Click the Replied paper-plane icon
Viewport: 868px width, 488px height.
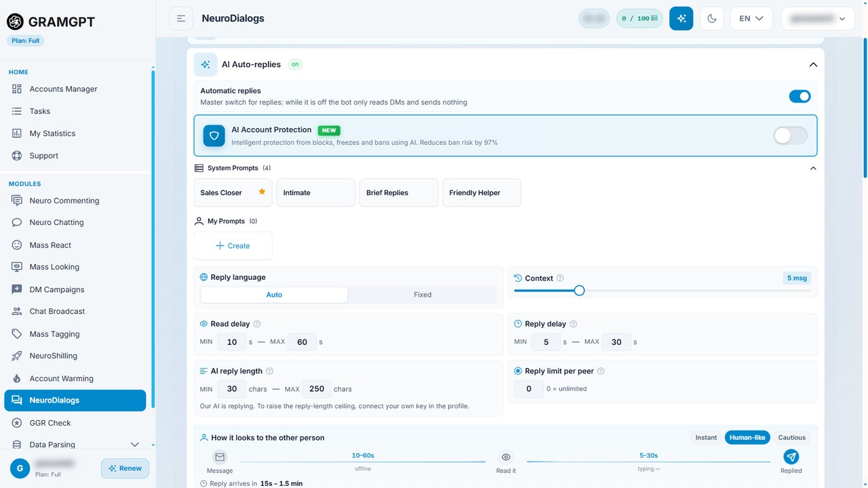click(x=791, y=457)
